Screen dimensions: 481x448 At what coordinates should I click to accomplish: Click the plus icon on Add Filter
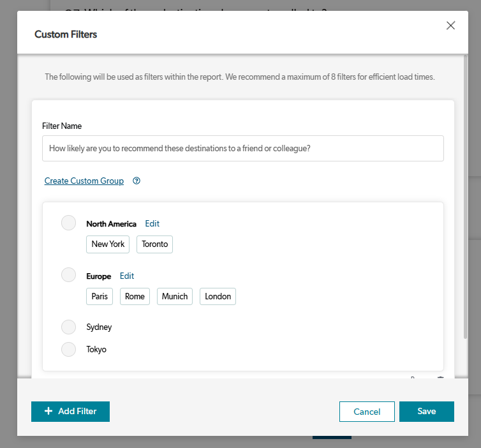pos(48,412)
